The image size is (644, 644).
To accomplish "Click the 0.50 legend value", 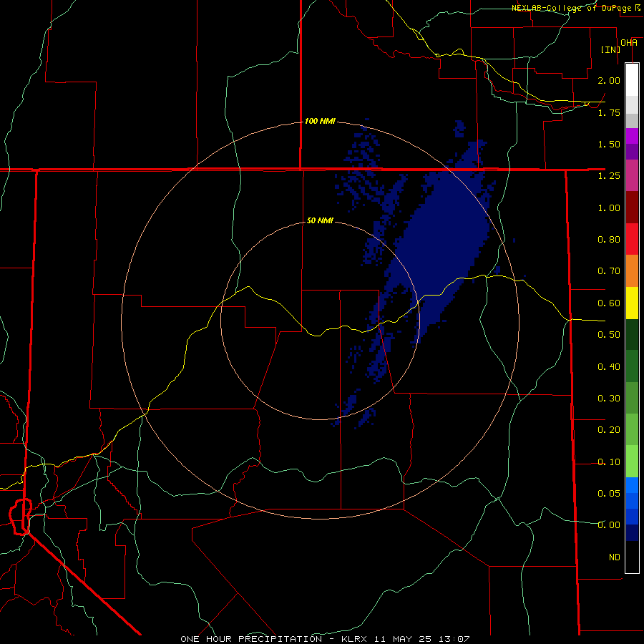I will [609, 335].
